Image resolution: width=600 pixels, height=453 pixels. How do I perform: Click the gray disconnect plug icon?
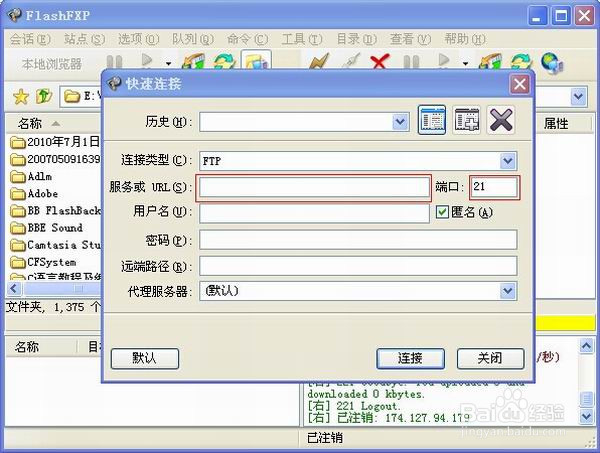click(351, 61)
